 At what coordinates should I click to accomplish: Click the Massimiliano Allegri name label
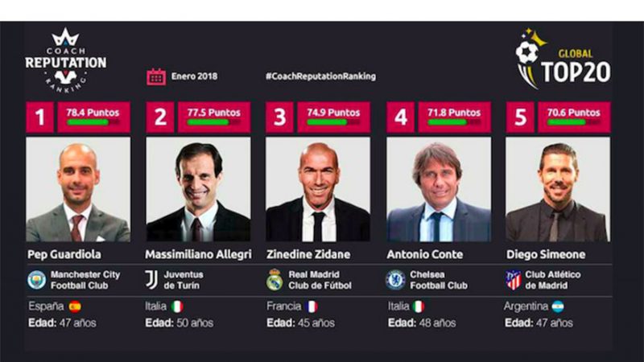198,254
